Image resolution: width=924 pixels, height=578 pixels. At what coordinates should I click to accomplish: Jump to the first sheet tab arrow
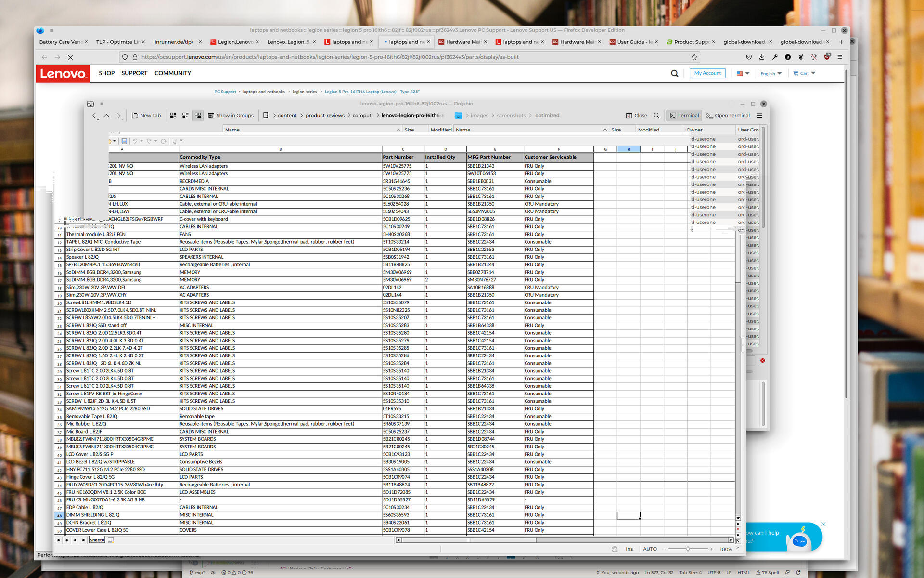[x=59, y=540]
